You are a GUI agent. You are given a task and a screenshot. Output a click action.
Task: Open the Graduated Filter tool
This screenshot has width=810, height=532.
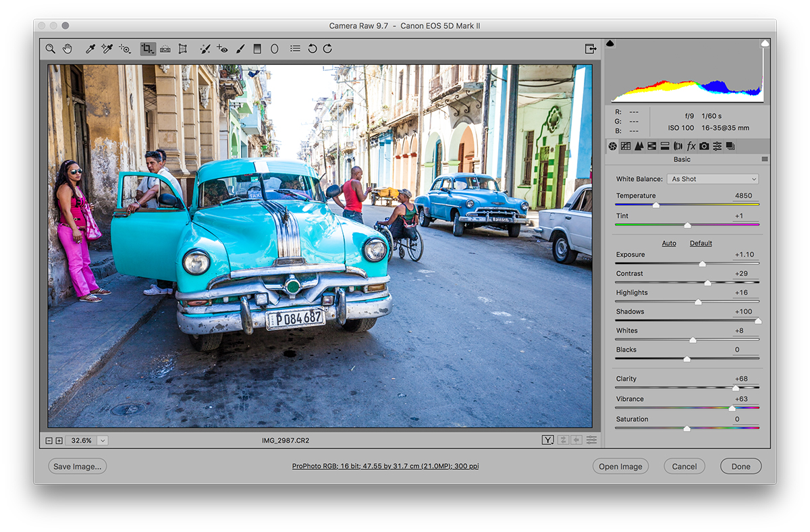click(257, 48)
